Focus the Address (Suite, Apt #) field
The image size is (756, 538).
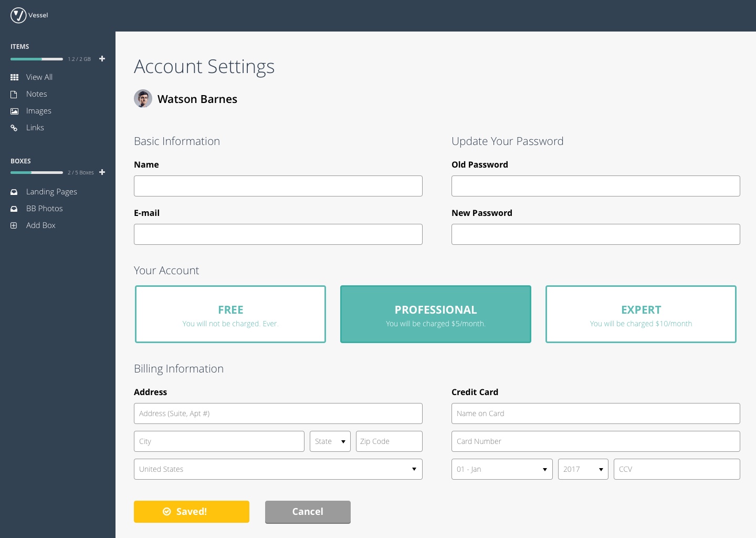pos(278,413)
